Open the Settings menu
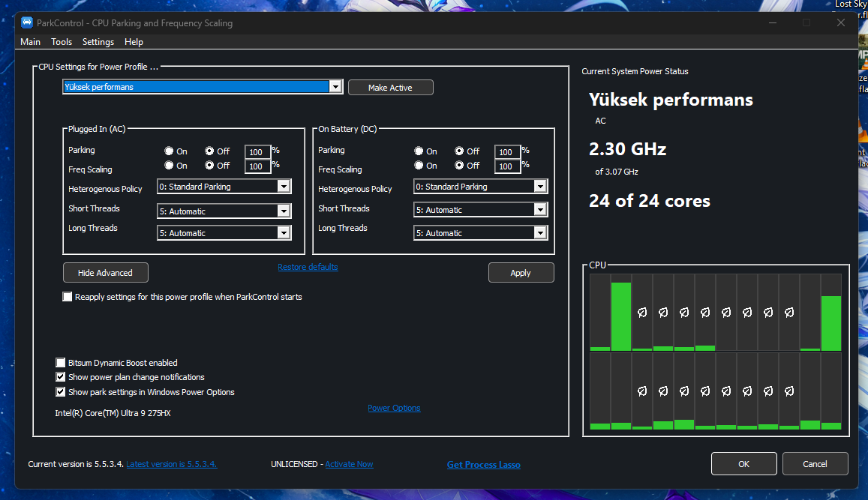Screen dimensions: 868x500 98,42
